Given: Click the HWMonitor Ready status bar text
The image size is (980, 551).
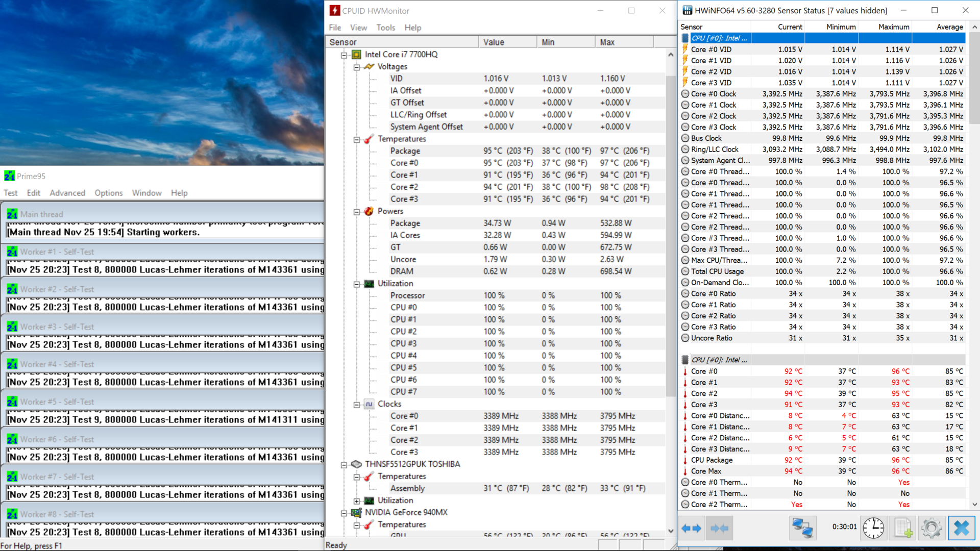Looking at the screenshot, I should tap(336, 545).
